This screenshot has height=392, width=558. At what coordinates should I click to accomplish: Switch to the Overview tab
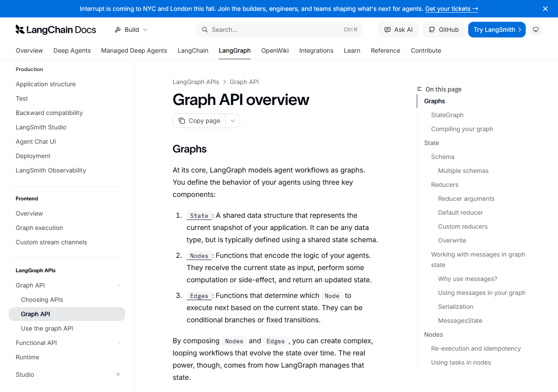click(x=29, y=51)
